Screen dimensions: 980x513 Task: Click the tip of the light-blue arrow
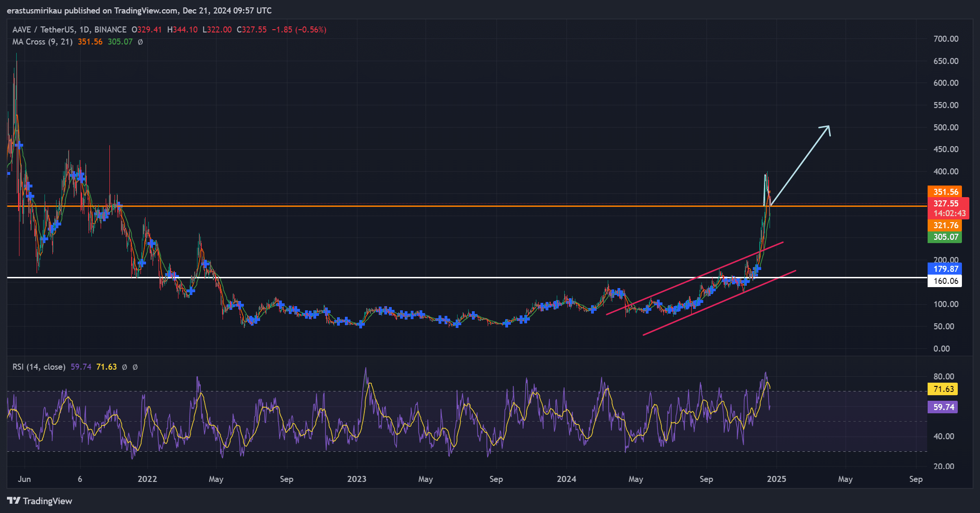coord(828,126)
